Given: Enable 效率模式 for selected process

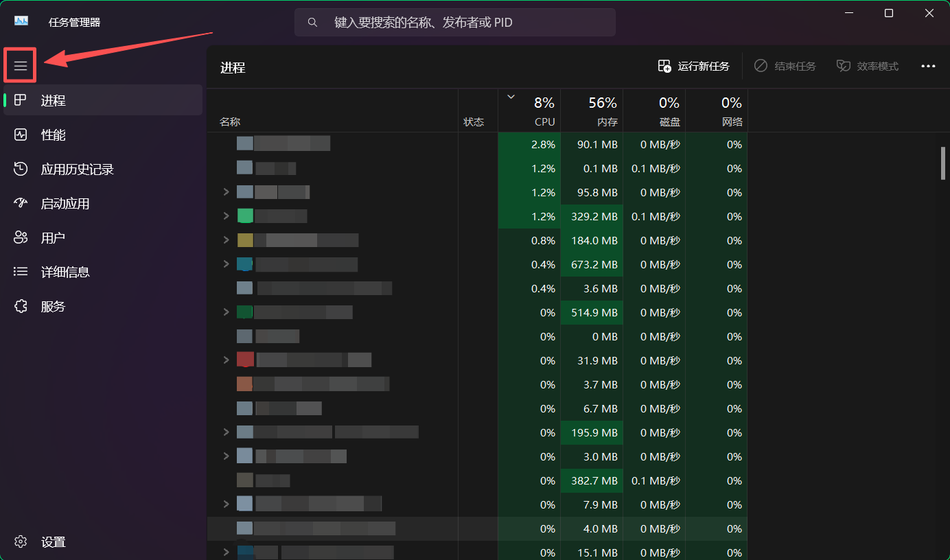Looking at the screenshot, I should 867,66.
